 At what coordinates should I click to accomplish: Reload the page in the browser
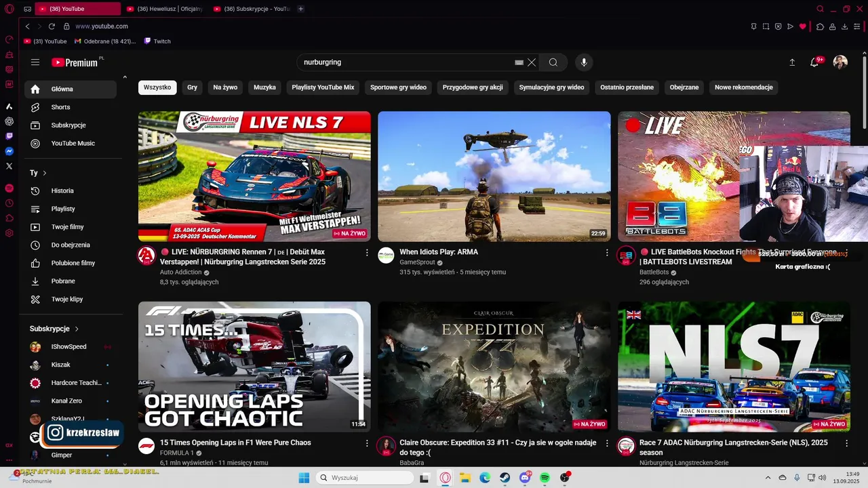[52, 26]
